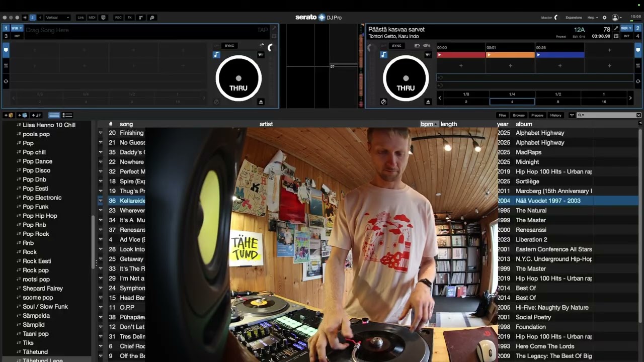Screen dimensions: 644x362
Task: Open the right deck beatgrid editor icon
Action: pyautogui.click(x=616, y=36)
